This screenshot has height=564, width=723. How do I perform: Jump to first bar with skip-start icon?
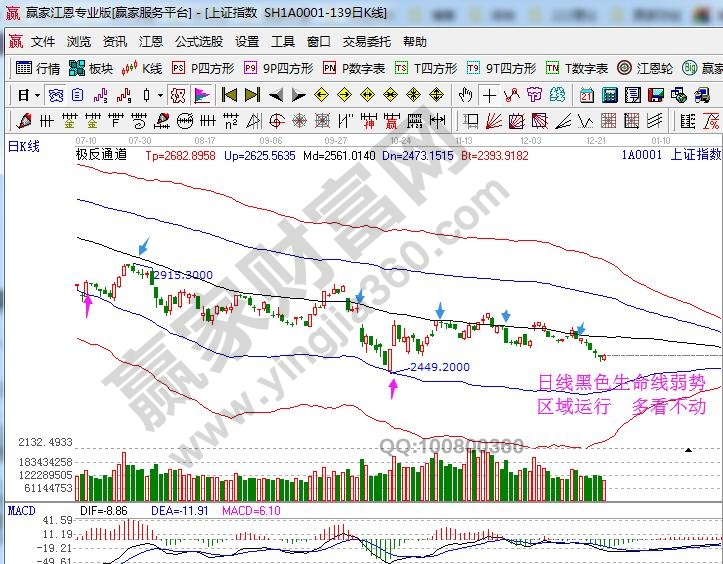229,96
